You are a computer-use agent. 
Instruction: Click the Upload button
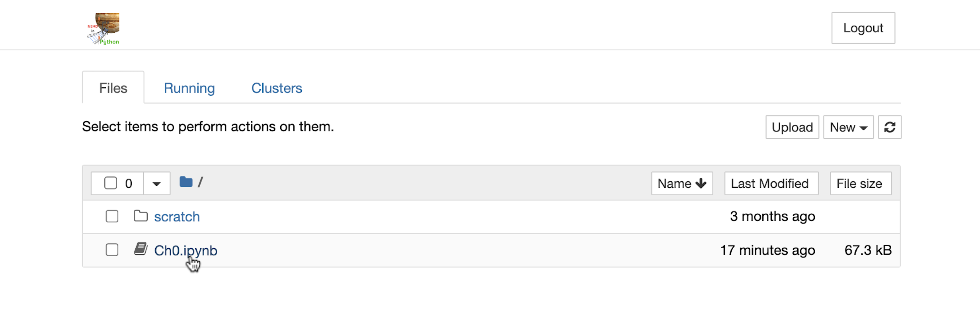(792, 128)
